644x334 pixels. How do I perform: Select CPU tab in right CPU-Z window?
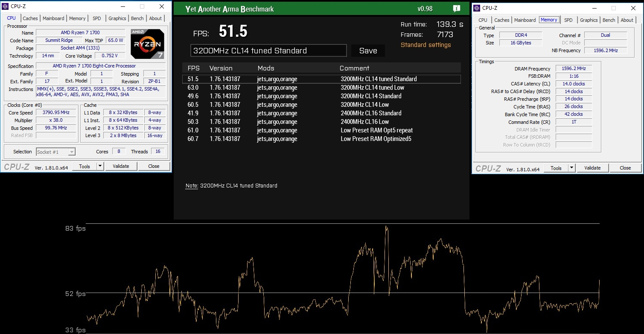pyautogui.click(x=483, y=20)
